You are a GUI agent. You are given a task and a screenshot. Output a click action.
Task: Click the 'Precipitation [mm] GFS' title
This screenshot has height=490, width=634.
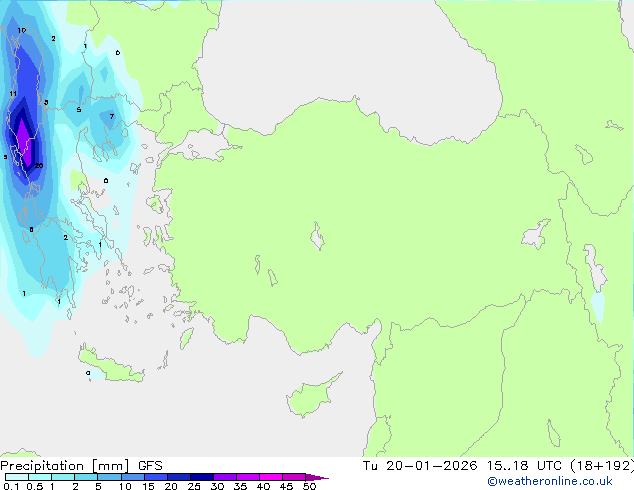(x=81, y=466)
